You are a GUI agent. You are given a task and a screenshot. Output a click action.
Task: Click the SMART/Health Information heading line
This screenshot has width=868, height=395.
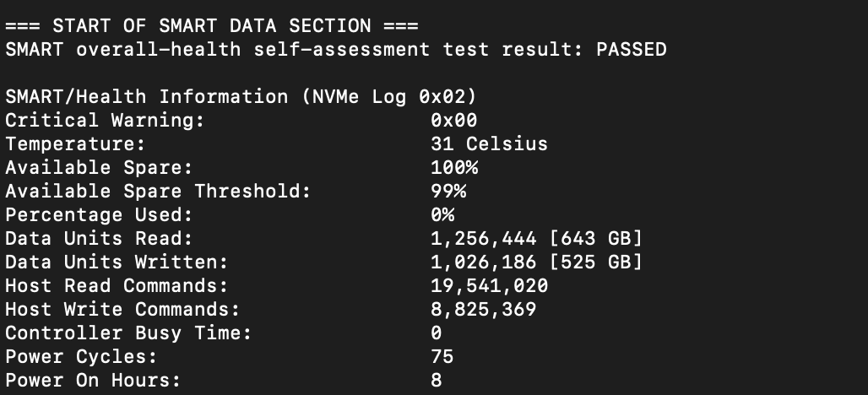(x=241, y=97)
